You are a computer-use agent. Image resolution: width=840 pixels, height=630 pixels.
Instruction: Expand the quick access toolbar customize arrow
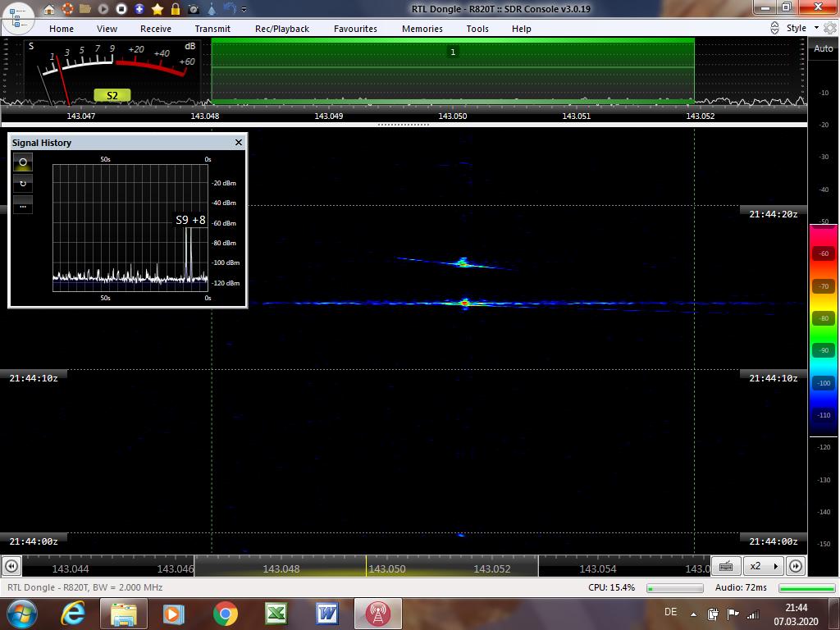coord(244,9)
